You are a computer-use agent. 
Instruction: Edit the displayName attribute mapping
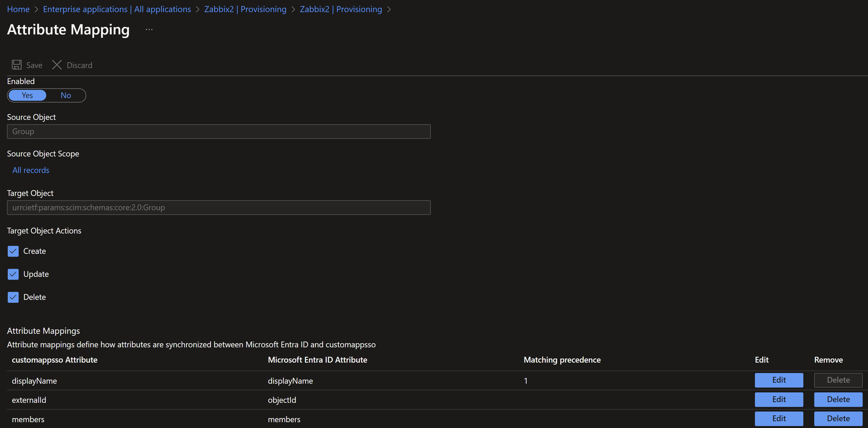779,380
